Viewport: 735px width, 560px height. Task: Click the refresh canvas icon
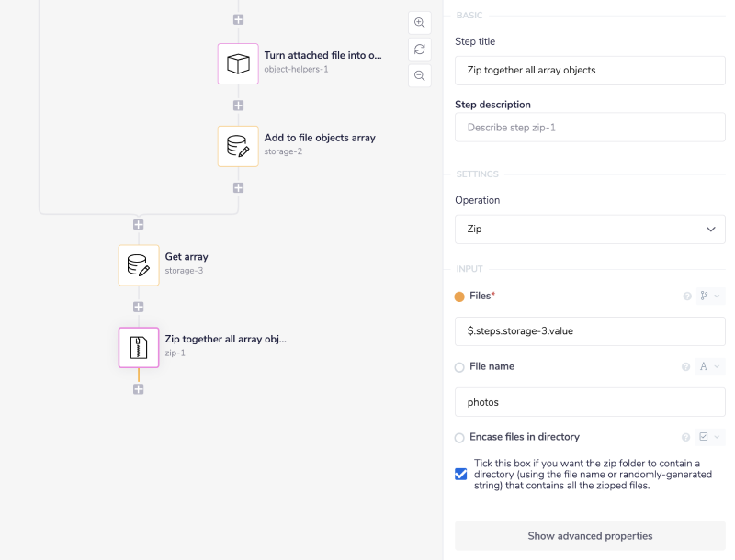(x=419, y=50)
